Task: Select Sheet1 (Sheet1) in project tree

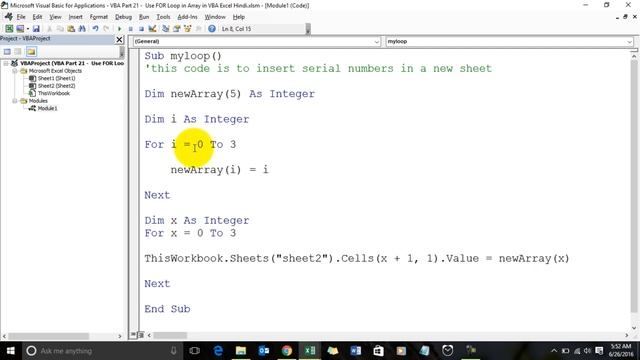Action: 56,78
